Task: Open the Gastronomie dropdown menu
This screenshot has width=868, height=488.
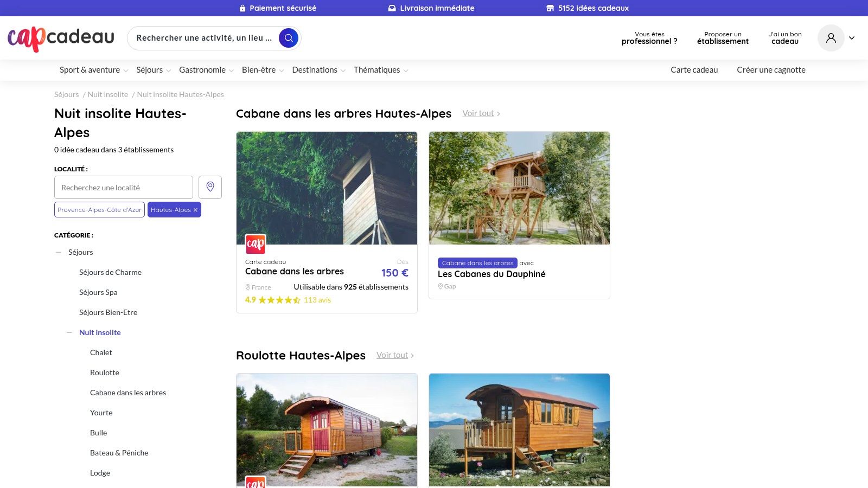Action: (x=206, y=70)
